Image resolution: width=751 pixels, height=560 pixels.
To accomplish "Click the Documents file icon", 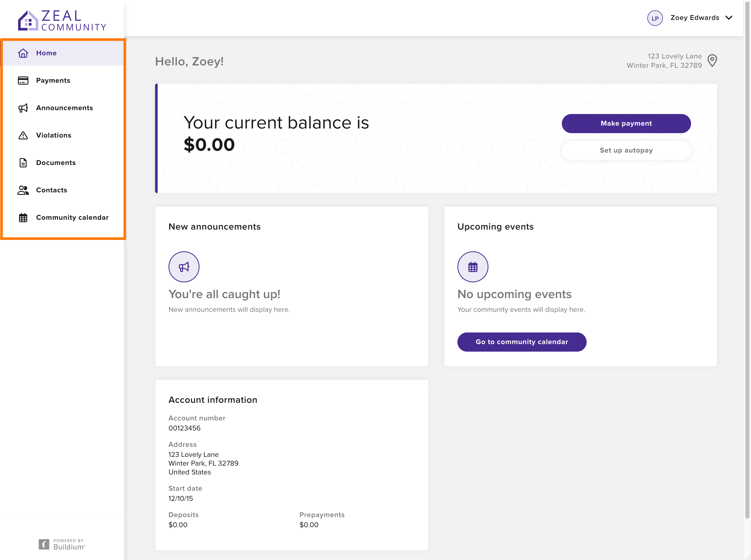I will click(x=23, y=163).
